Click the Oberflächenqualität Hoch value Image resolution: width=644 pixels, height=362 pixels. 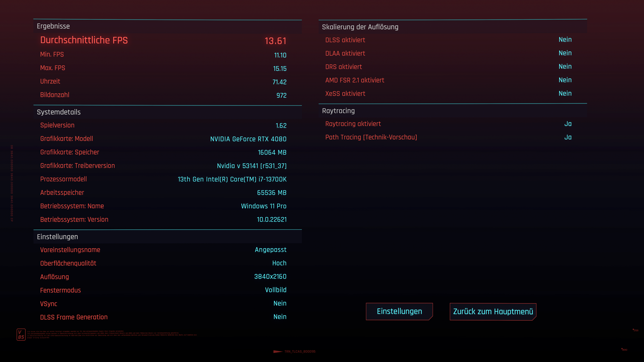(279, 263)
